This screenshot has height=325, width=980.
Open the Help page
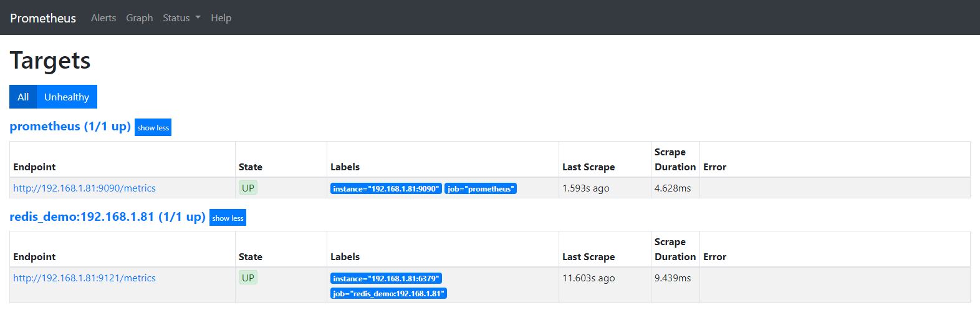coord(221,18)
